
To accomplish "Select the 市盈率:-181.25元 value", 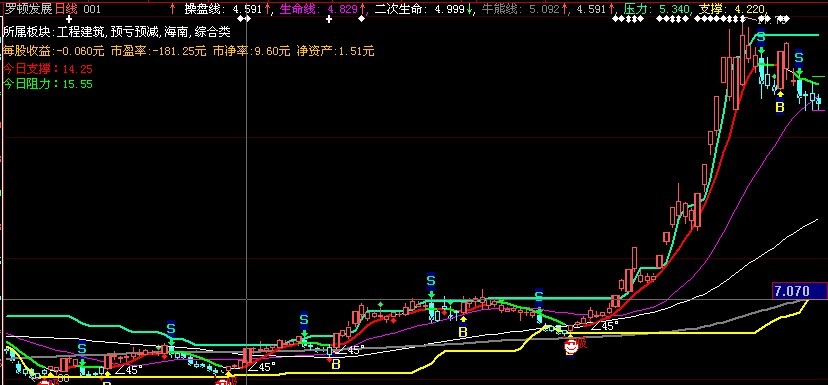I will click(158, 51).
